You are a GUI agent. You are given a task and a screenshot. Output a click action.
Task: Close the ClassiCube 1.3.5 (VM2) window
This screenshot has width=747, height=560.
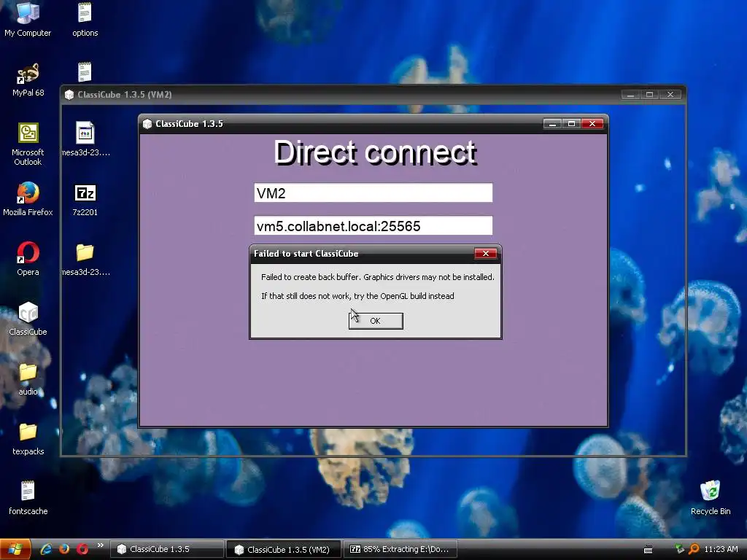[x=670, y=94]
